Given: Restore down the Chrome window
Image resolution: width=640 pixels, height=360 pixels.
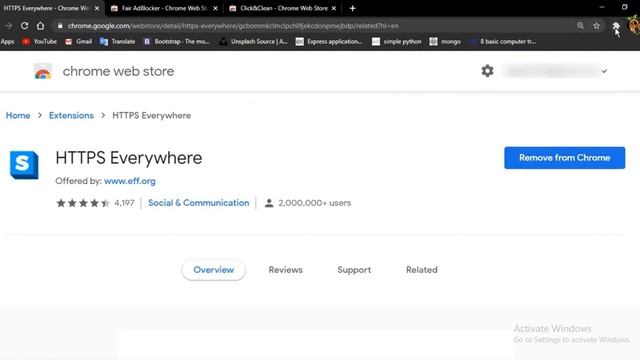Looking at the screenshot, I should click(624, 7).
